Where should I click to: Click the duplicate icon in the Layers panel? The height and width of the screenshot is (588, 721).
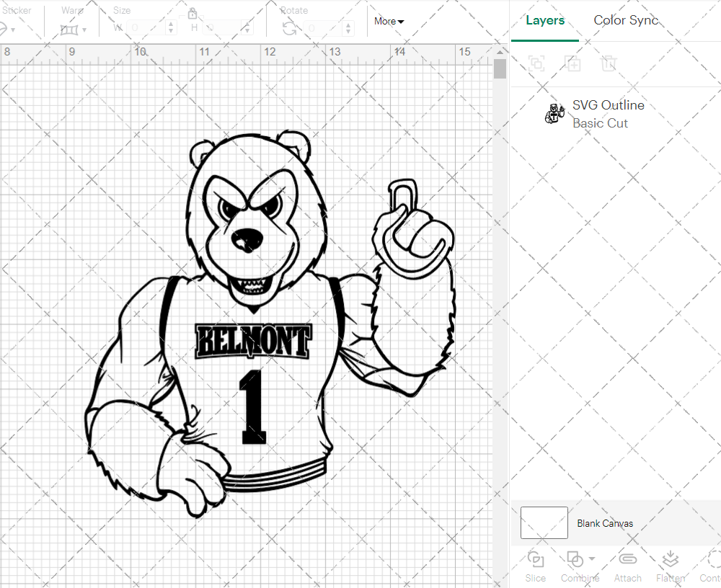coord(572,63)
